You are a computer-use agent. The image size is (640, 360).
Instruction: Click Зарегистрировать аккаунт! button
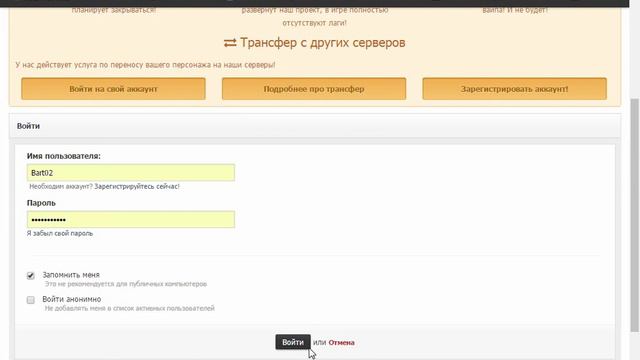[x=514, y=89]
